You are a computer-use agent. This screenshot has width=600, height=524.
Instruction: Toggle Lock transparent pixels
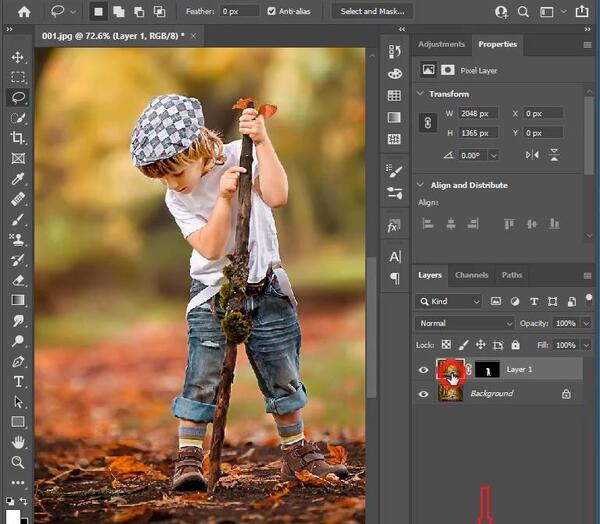(x=446, y=344)
